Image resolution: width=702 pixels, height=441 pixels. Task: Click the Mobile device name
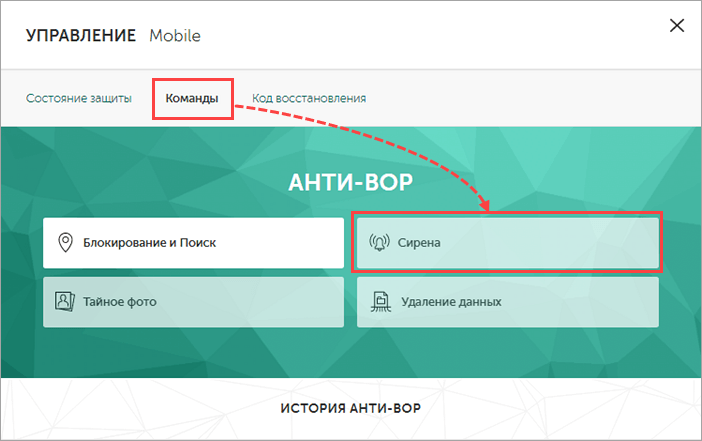pyautogui.click(x=175, y=35)
